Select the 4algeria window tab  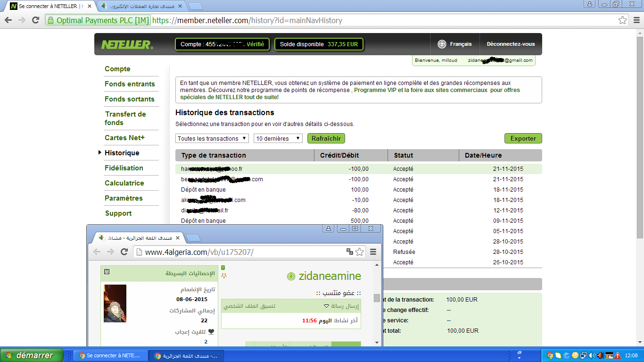138,237
